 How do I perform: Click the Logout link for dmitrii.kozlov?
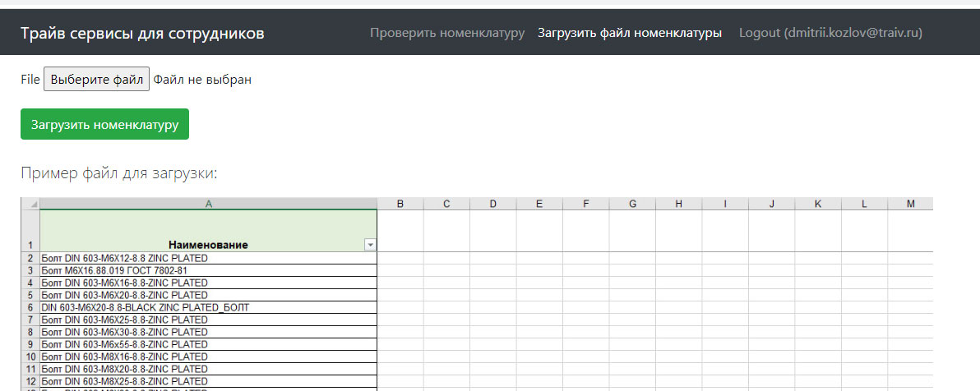[x=830, y=33]
